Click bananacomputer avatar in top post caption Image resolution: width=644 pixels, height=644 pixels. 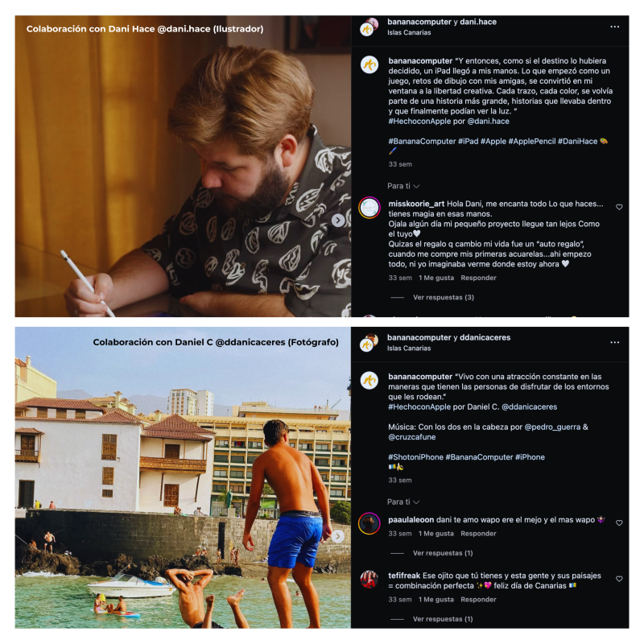click(x=369, y=65)
